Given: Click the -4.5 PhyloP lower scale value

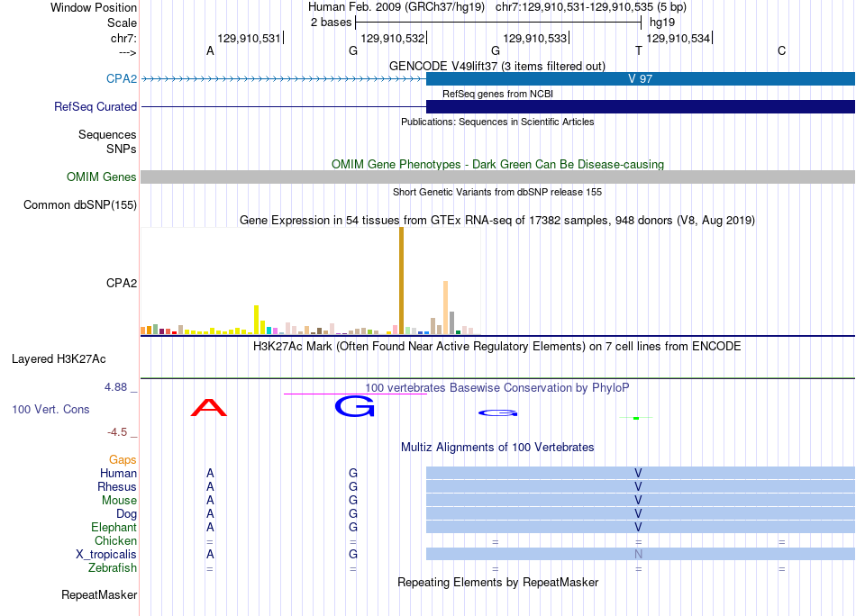Looking at the screenshot, I should 117,432.
